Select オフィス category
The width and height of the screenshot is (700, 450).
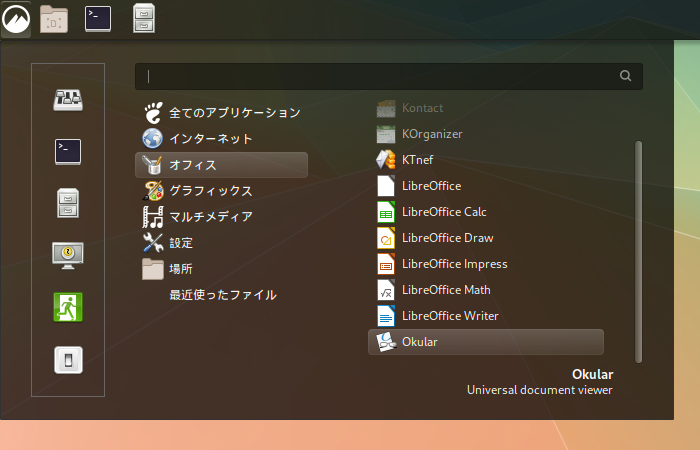point(221,165)
